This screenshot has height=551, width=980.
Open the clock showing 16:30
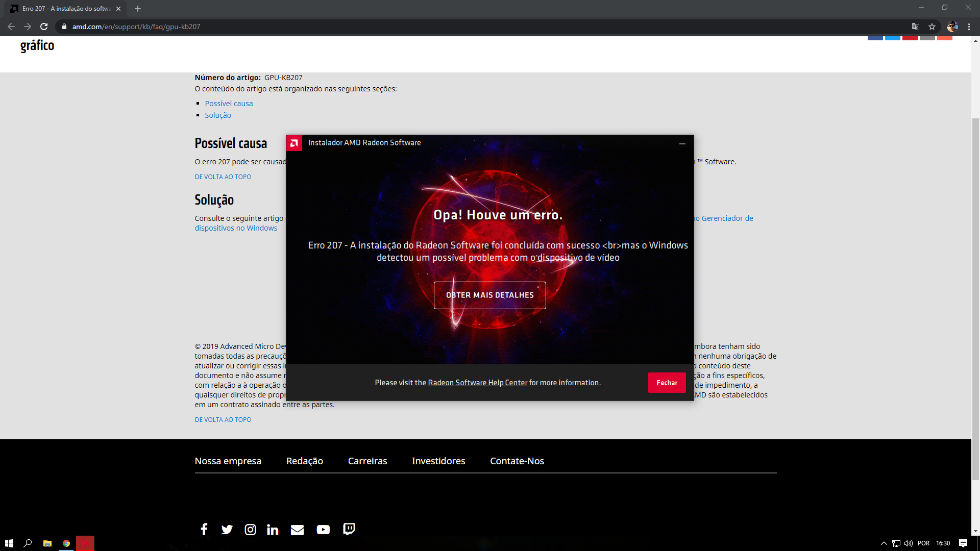pos(943,543)
